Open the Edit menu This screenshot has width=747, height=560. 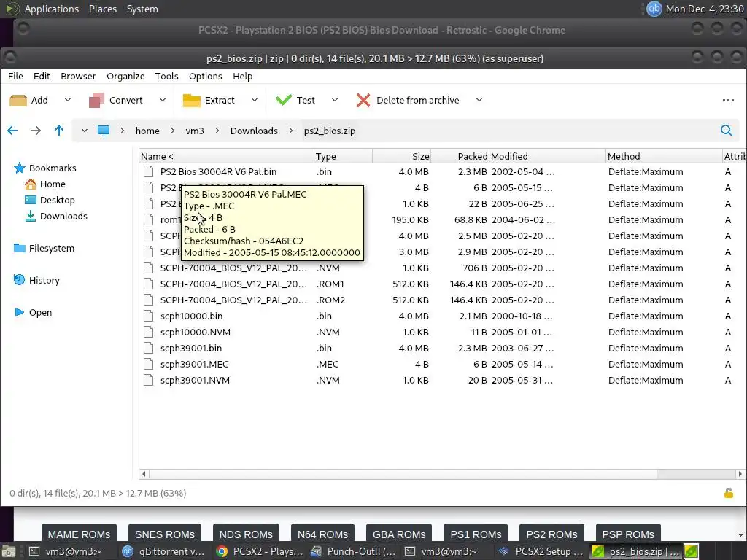click(42, 76)
